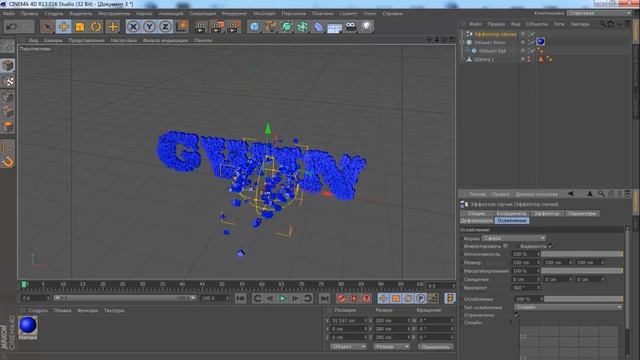
Task: Open the object manager Теги menu
Action: coord(559,24)
